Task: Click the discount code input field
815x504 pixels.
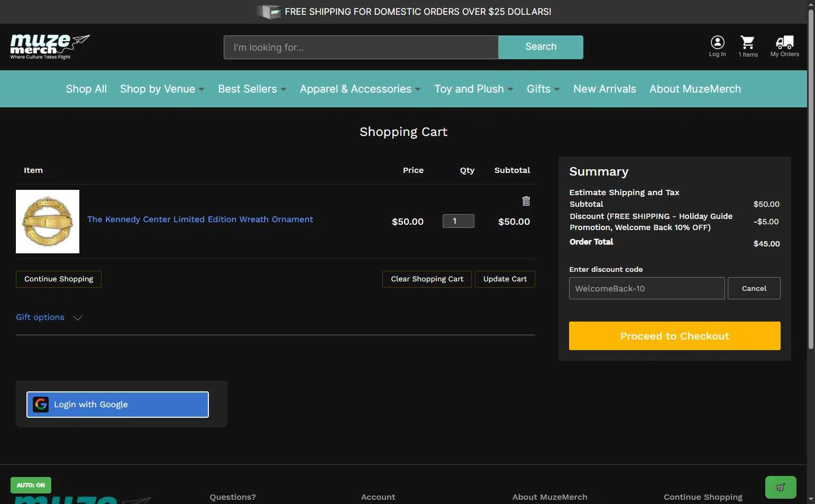Action: tap(647, 288)
